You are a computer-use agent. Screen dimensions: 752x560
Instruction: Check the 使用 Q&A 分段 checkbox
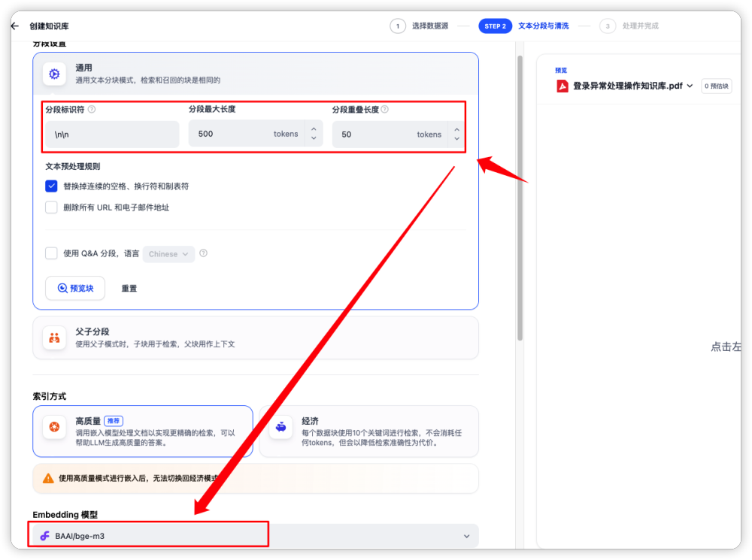(x=51, y=254)
